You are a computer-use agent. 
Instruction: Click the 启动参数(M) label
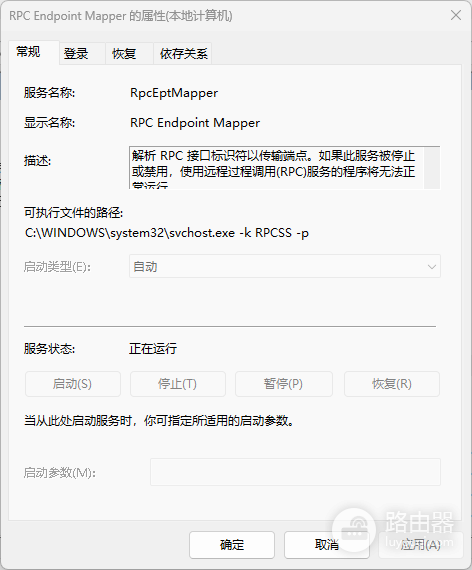(x=60, y=473)
